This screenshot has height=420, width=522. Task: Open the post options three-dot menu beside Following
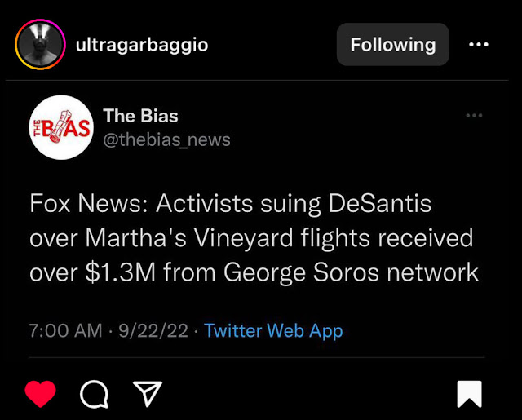(479, 45)
